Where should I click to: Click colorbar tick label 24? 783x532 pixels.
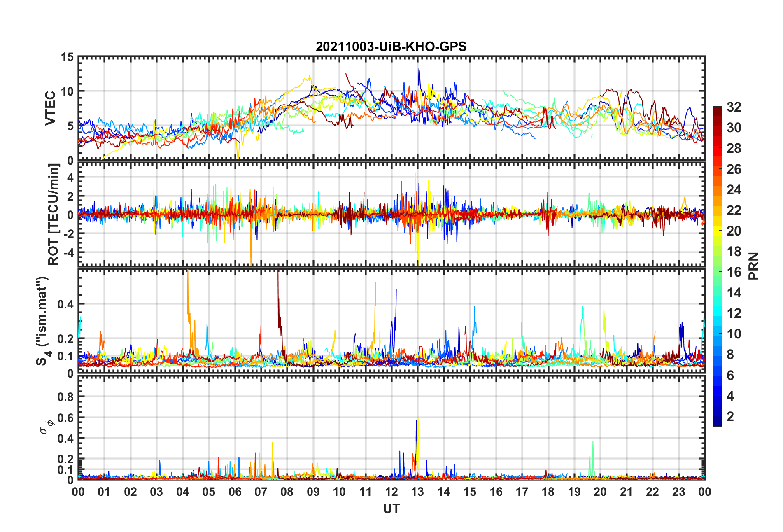pos(734,190)
